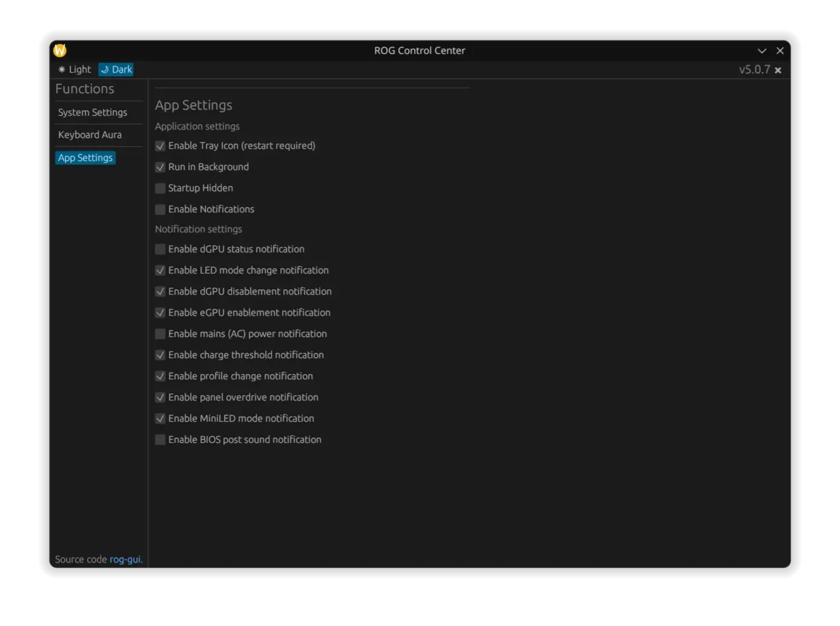Dismiss the v5.0.7 version label x
840x626 pixels.
(778, 70)
